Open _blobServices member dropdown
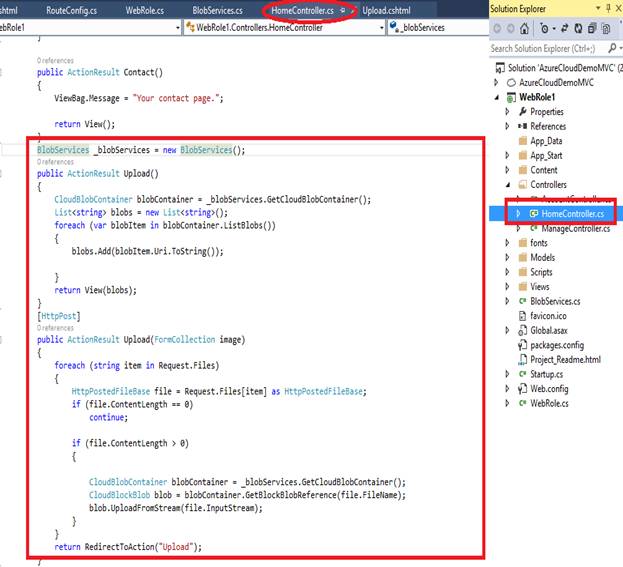This screenshot has width=623, height=567. click(x=438, y=27)
